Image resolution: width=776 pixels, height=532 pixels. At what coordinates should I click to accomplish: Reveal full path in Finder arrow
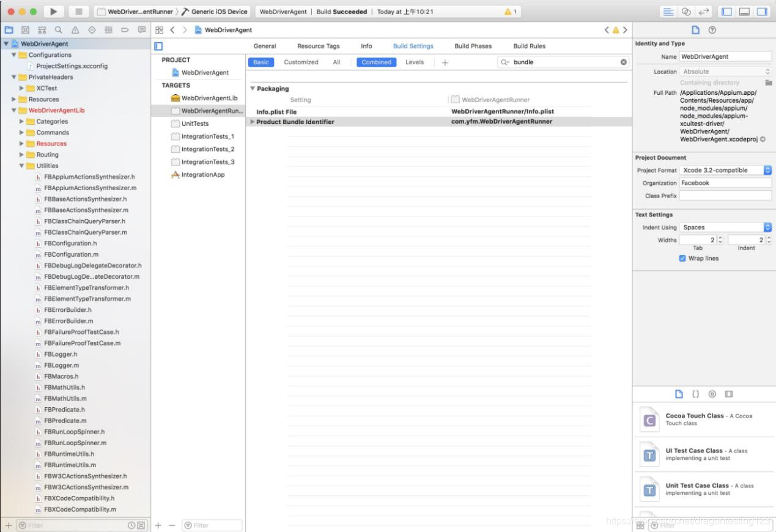click(763, 139)
